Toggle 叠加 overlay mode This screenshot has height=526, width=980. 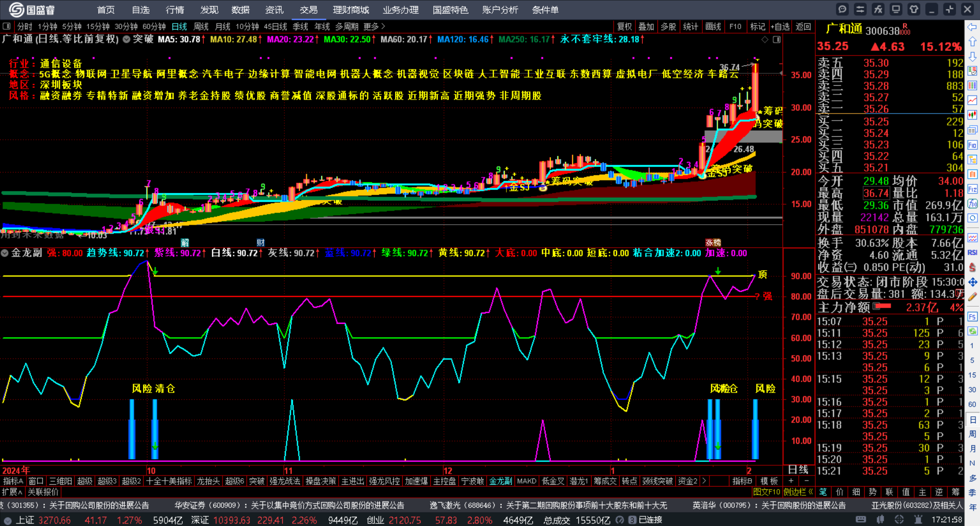(646, 27)
